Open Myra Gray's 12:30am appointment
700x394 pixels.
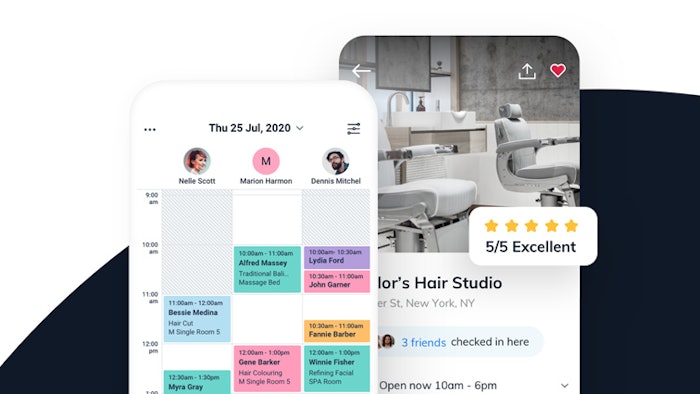[197, 382]
